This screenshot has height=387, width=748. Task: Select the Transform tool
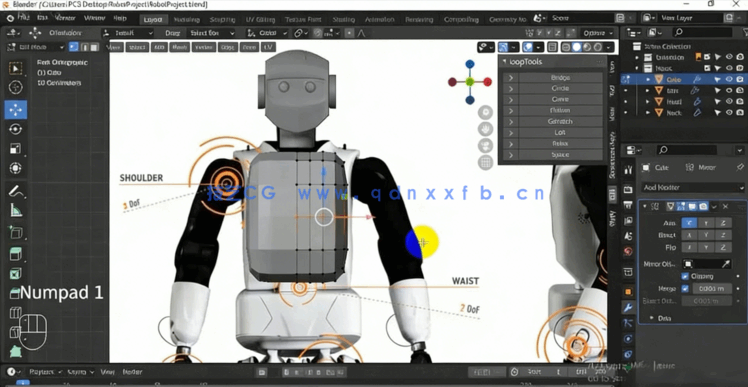(16, 168)
